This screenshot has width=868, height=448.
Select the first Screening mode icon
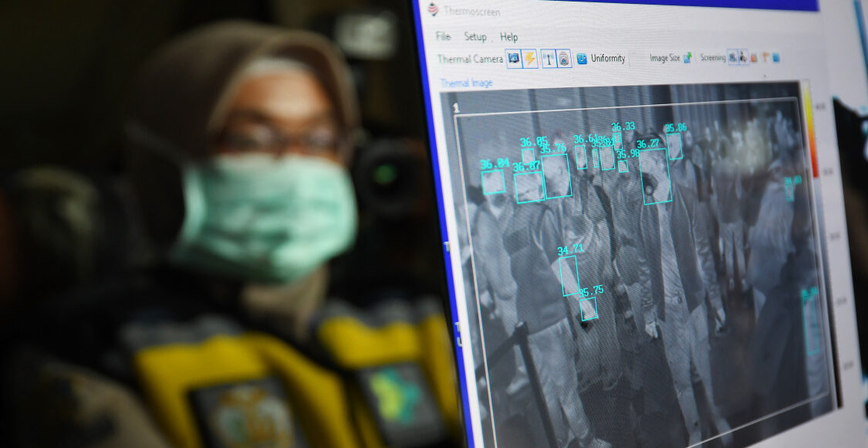pos(732,56)
